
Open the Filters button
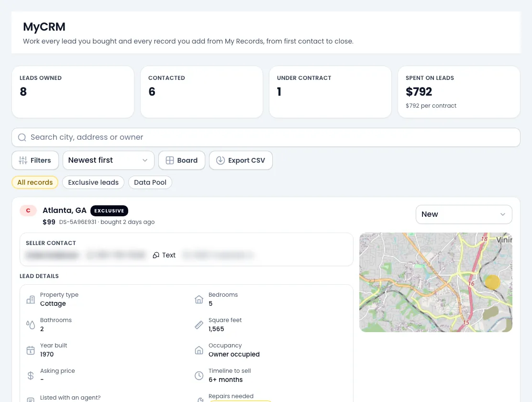[x=35, y=160]
